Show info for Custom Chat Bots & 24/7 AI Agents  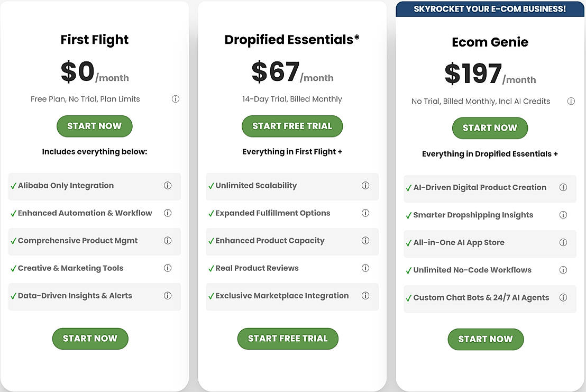tap(563, 297)
